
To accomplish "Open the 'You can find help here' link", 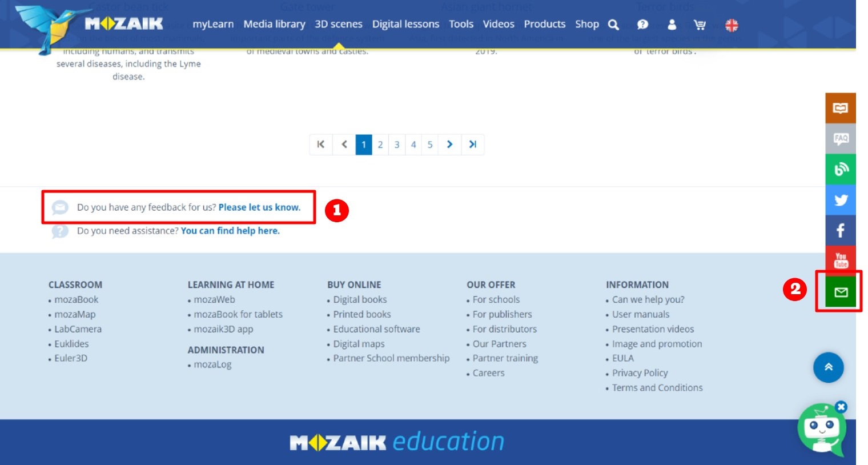I will (230, 231).
